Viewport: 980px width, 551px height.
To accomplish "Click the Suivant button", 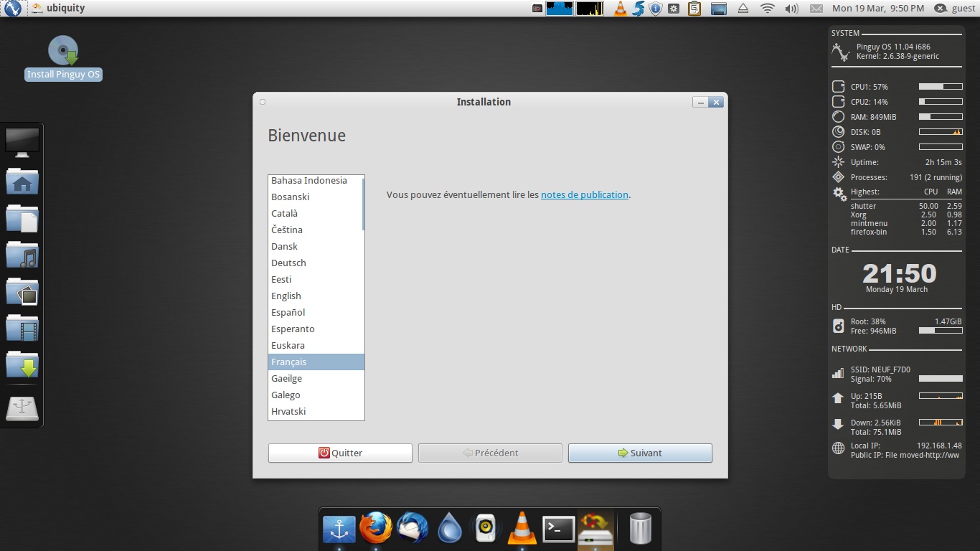I will point(640,453).
